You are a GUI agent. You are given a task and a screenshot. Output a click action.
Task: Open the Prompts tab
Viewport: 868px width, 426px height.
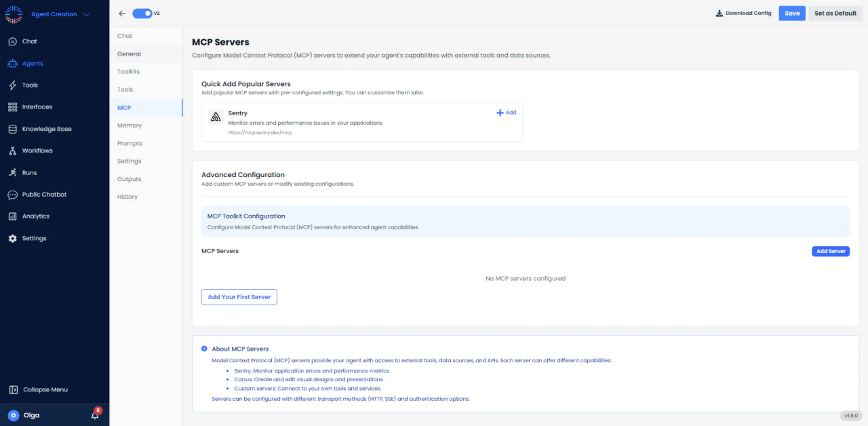pos(146,143)
